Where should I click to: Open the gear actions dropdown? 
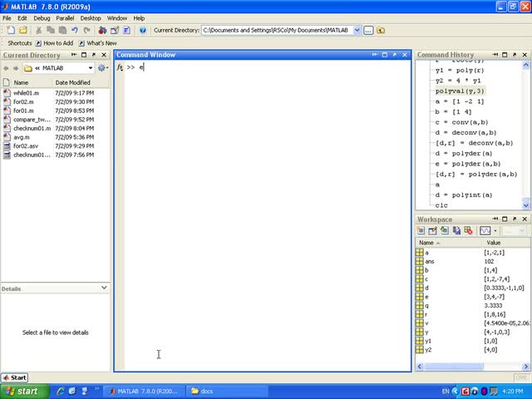tap(103, 68)
